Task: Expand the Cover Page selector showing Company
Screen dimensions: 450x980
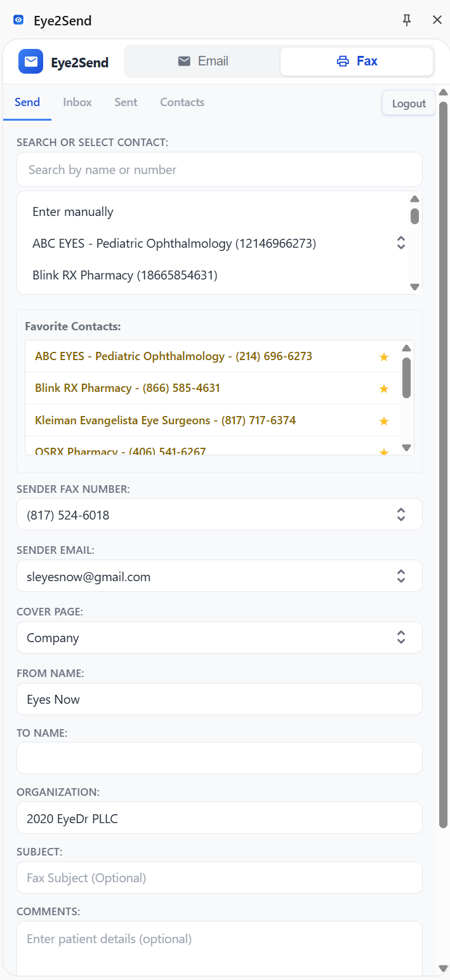Action: pyautogui.click(x=400, y=637)
